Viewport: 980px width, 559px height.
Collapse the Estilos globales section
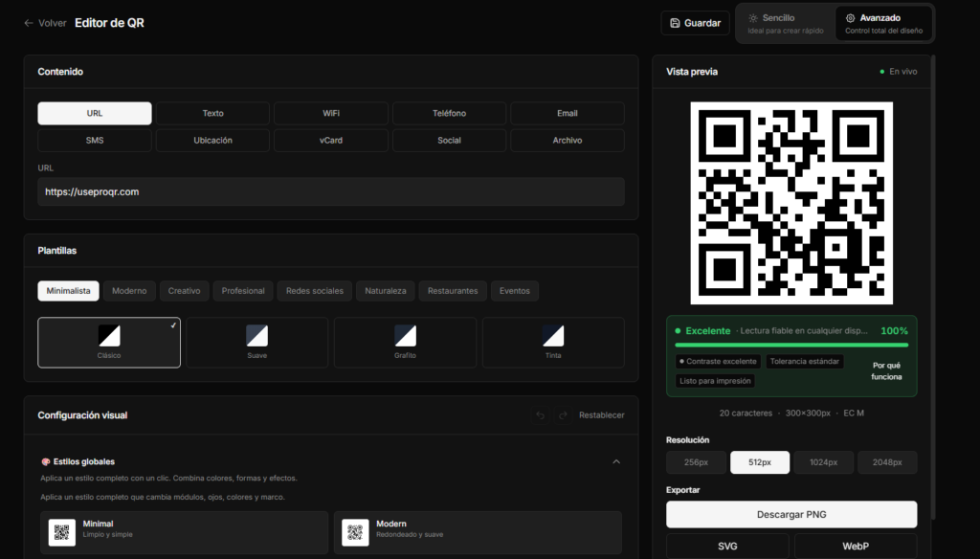(x=616, y=462)
